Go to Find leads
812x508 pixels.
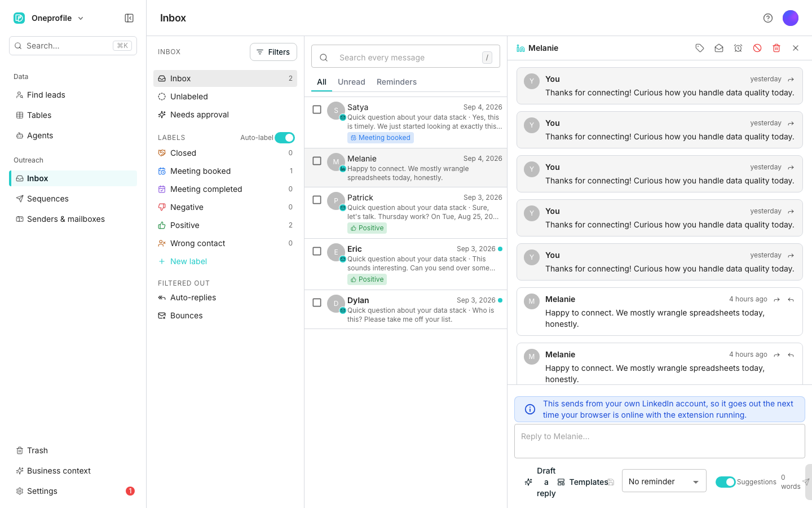click(73, 95)
